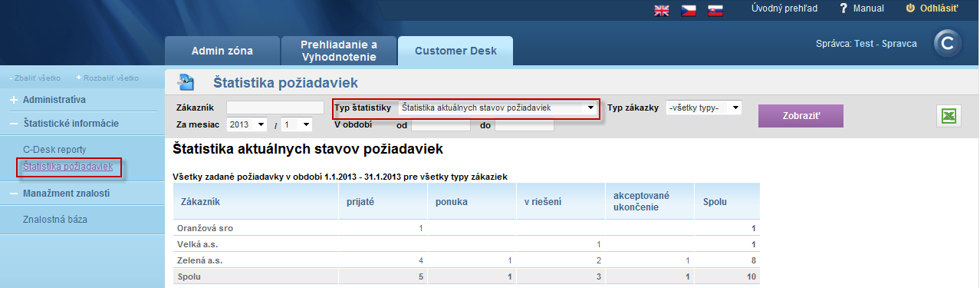The width and height of the screenshot is (980, 288).
Task: Switch to Customer Desk tab
Action: point(455,51)
